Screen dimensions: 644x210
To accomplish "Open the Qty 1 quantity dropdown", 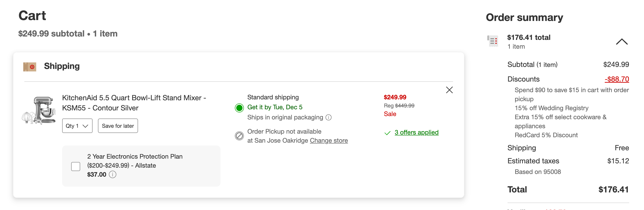I will click(x=77, y=126).
